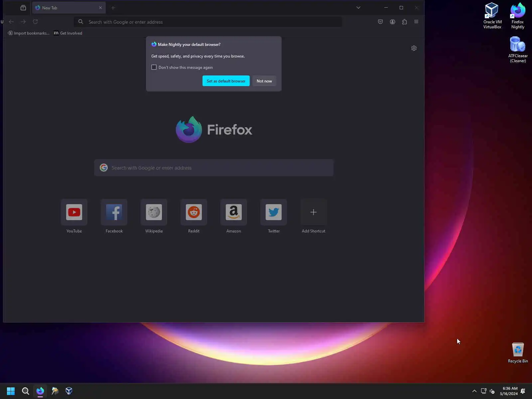Viewport: 532px width, 399px height.
Task: Open the Firefox account icon
Action: (392, 22)
